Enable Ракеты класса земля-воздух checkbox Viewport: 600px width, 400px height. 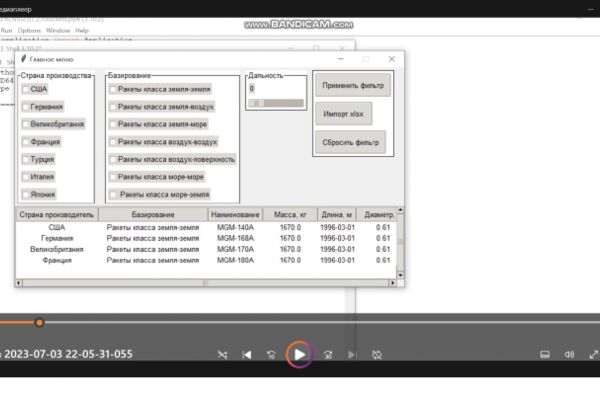tap(112, 107)
